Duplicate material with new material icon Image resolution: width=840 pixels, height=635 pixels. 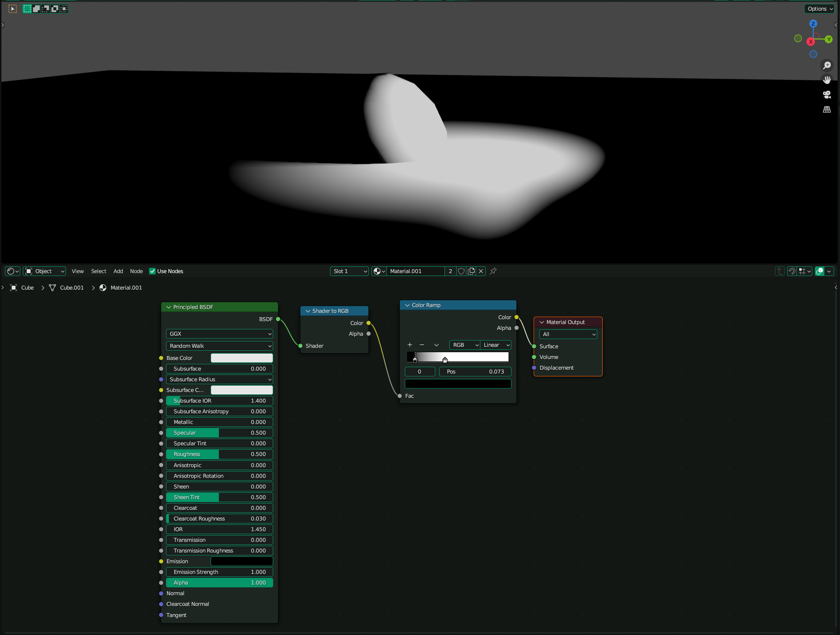tap(471, 271)
